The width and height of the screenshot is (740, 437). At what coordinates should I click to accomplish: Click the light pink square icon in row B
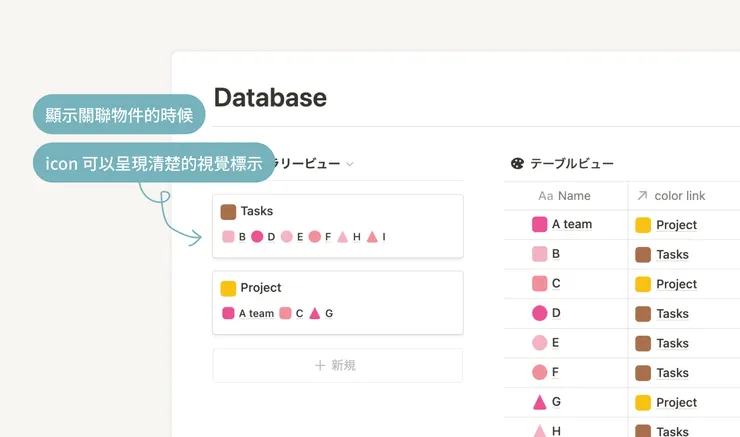click(540, 254)
